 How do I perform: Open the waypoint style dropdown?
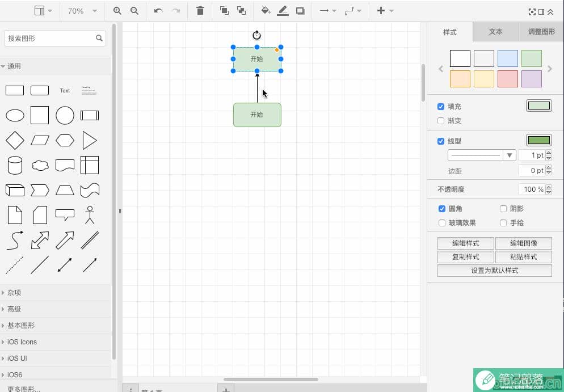[353, 11]
